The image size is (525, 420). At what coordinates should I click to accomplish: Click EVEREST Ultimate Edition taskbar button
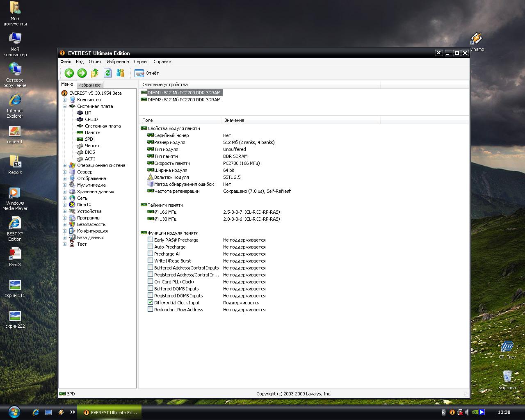(x=110, y=413)
